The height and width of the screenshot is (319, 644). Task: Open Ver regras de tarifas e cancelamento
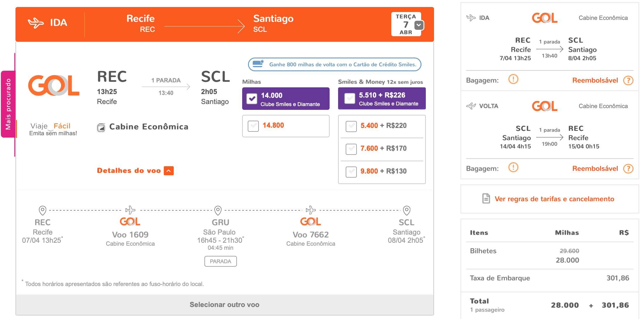pos(554,199)
